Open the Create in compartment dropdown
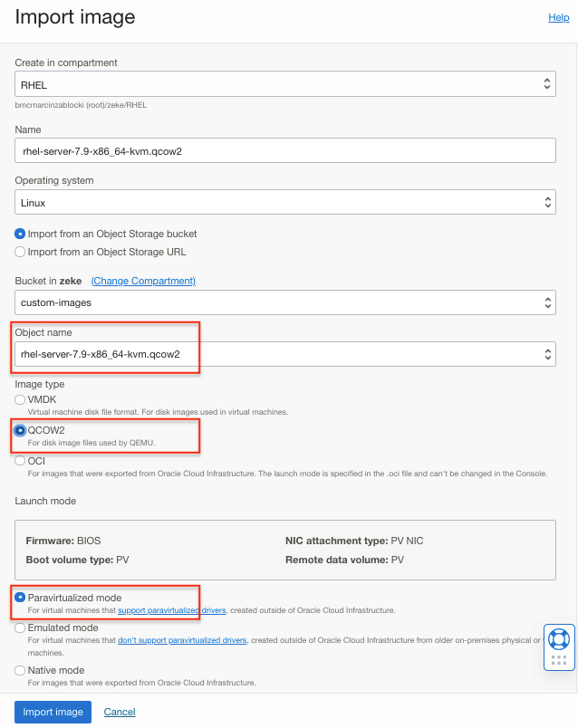The height and width of the screenshot is (728, 578). 284,84
